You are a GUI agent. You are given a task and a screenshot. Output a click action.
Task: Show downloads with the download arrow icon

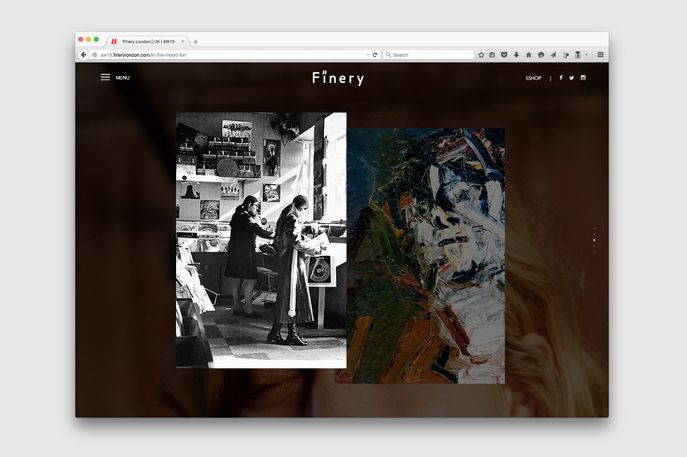516,54
